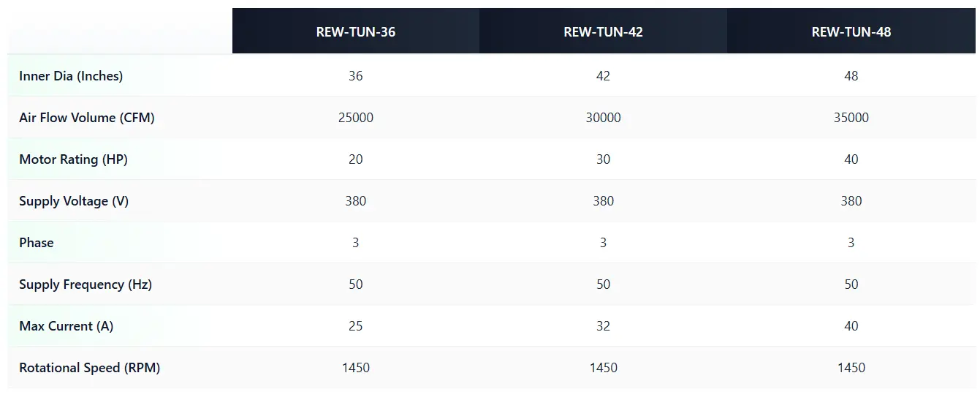This screenshot has width=980, height=400.
Task: Click the REW-TUN-48 column header
Action: tap(851, 32)
